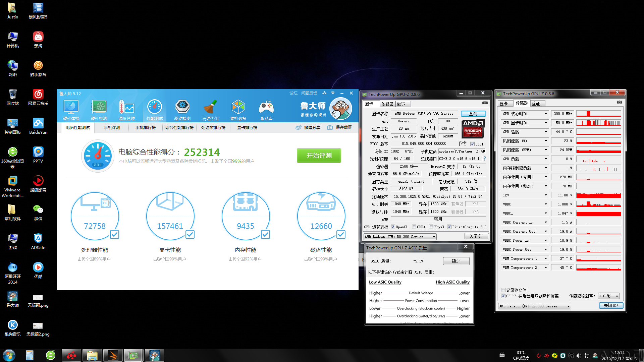Toggle 显卡性能 test checkbox
Image resolution: width=644 pixels, height=362 pixels.
190,234
